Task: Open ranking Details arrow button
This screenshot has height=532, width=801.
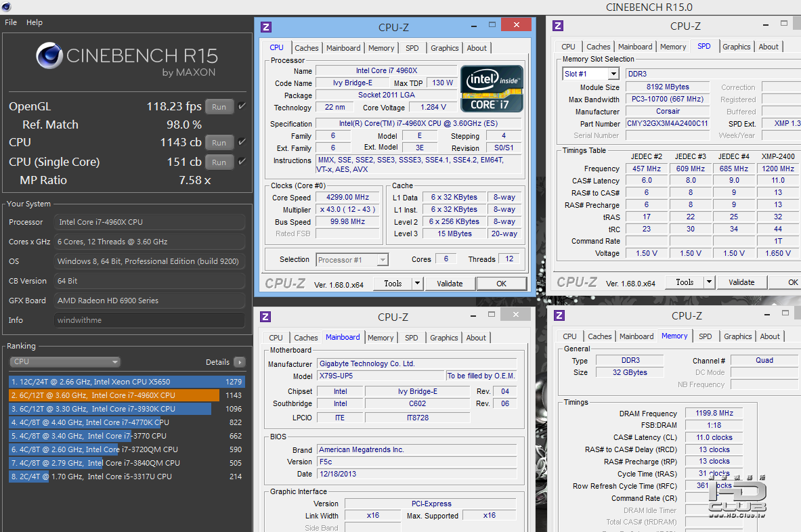Action: click(239, 362)
